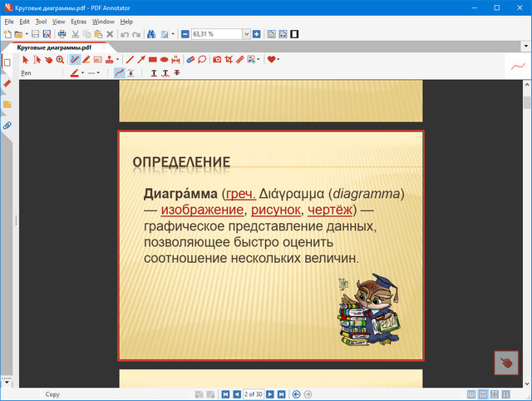Follow the 'изображение' hyperlink

(202, 209)
